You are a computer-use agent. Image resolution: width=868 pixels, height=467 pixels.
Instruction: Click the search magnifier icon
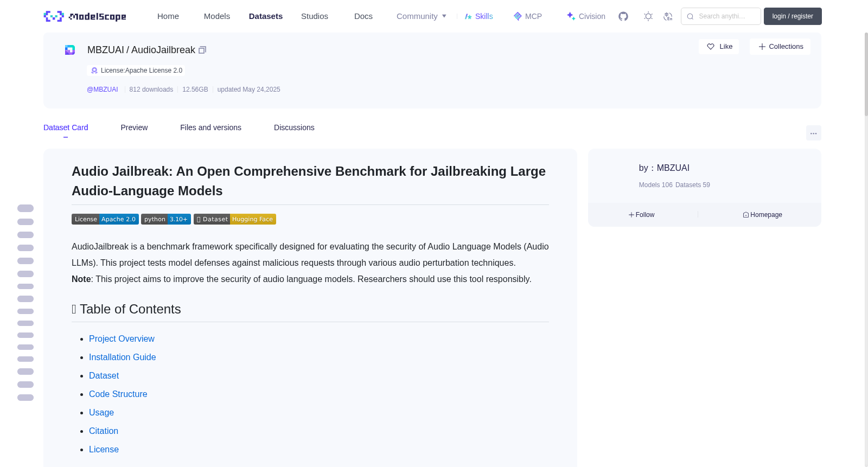(x=690, y=16)
